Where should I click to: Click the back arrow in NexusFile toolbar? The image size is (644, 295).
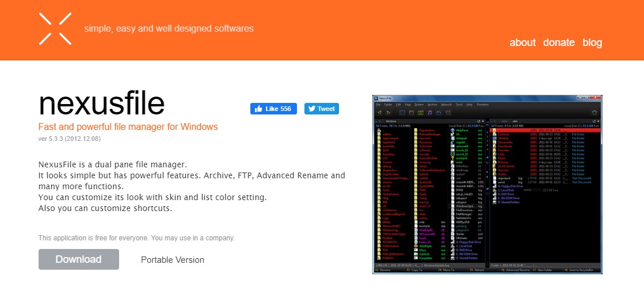(379, 113)
